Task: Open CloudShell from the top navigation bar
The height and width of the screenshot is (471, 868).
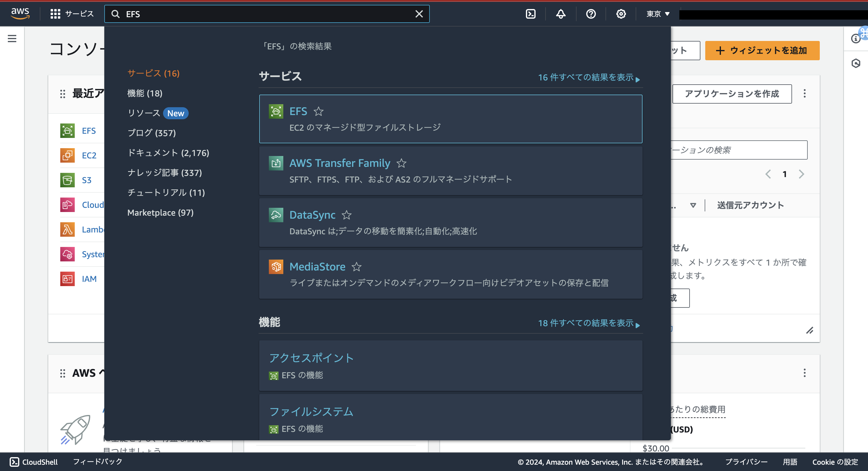Action: (x=530, y=14)
